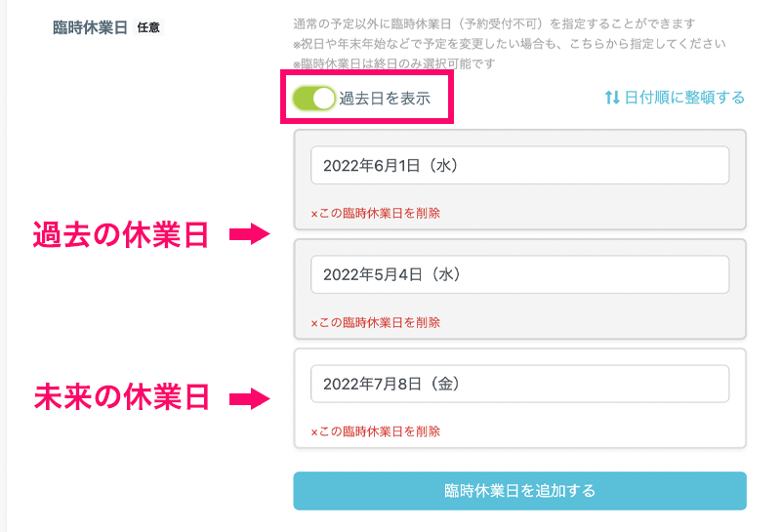Click the 任意 optional badge

(x=148, y=28)
